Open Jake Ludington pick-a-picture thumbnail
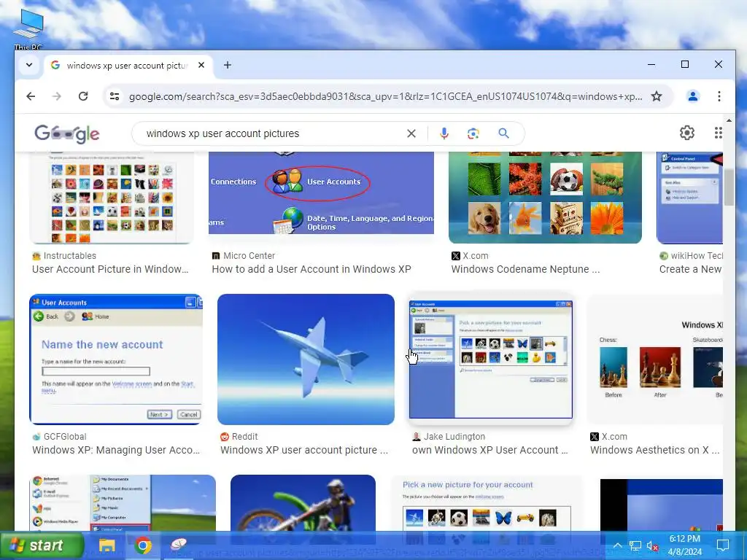Image resolution: width=747 pixels, height=560 pixels. tap(491, 359)
